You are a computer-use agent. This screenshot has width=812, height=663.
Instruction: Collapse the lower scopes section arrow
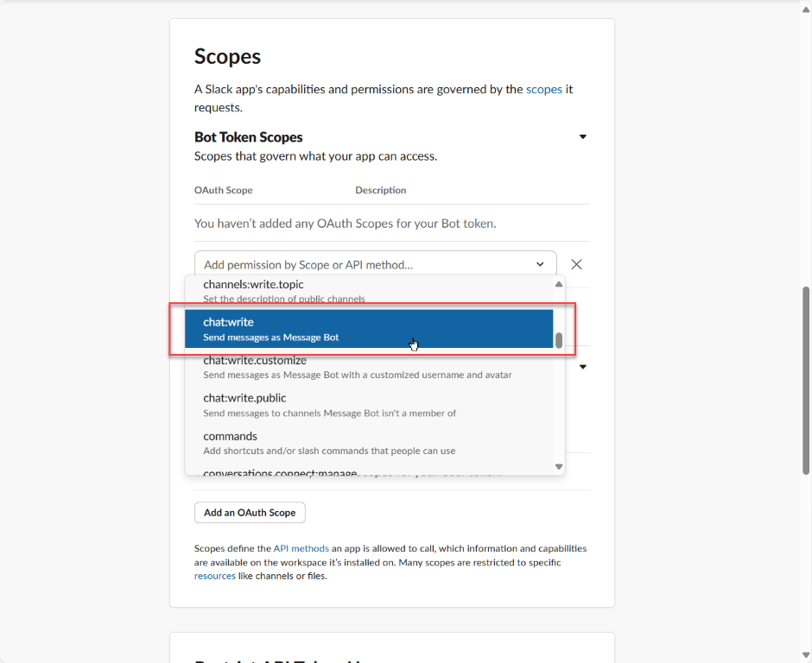(582, 367)
